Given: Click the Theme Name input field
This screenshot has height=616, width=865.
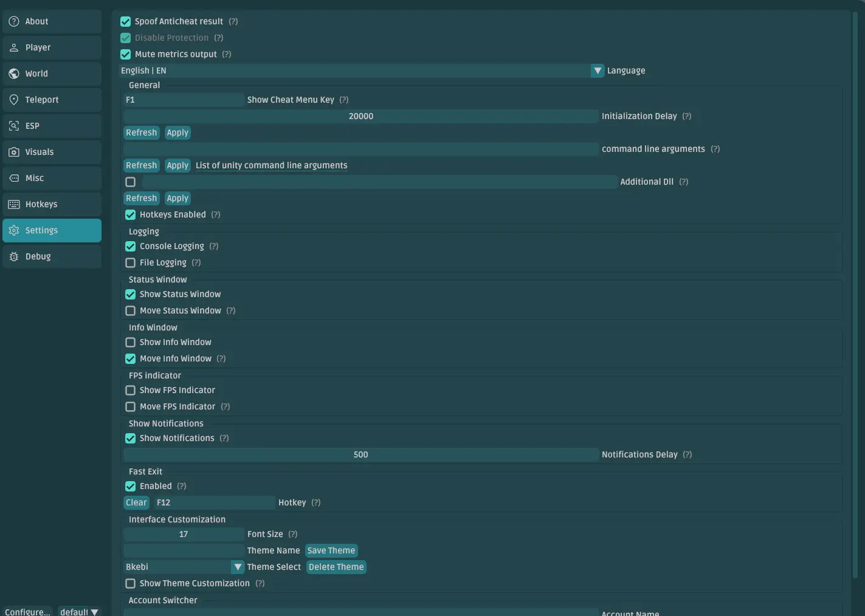Looking at the screenshot, I should point(184,550).
